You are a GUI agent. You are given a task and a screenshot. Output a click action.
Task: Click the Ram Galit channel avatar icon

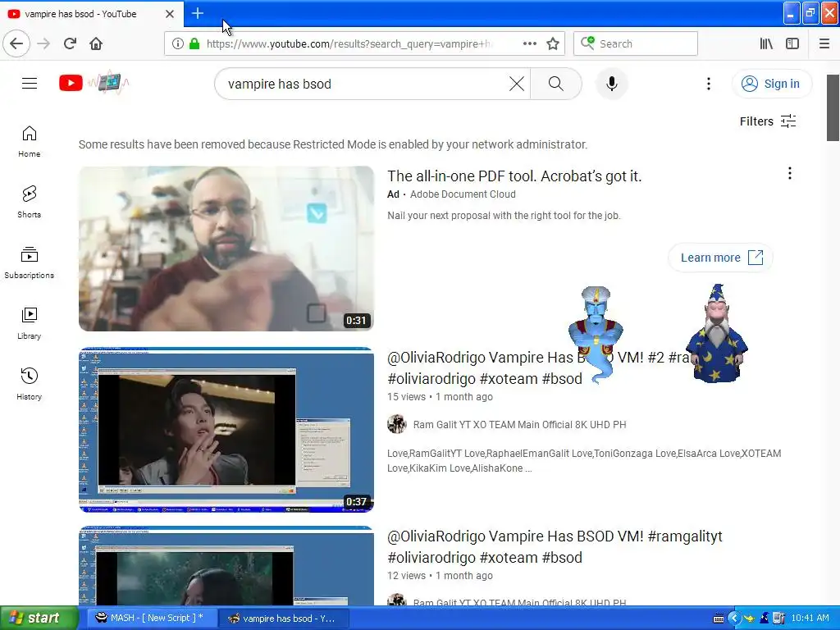tap(397, 424)
